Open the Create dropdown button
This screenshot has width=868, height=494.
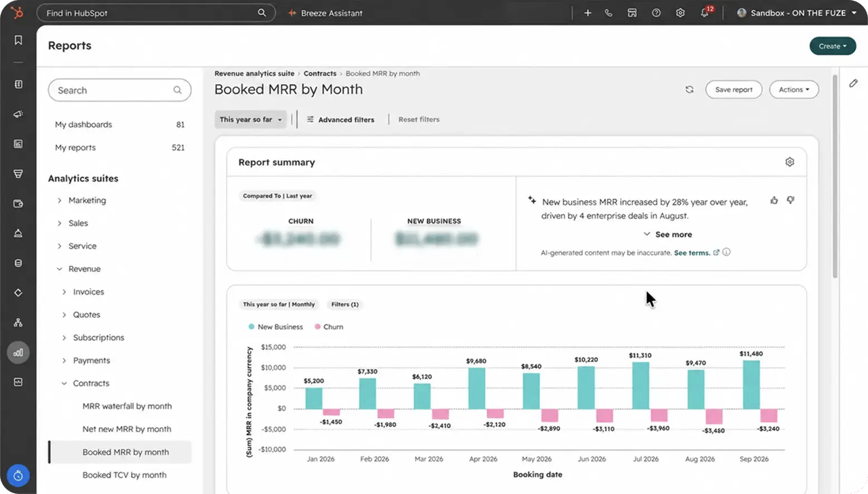coord(833,46)
